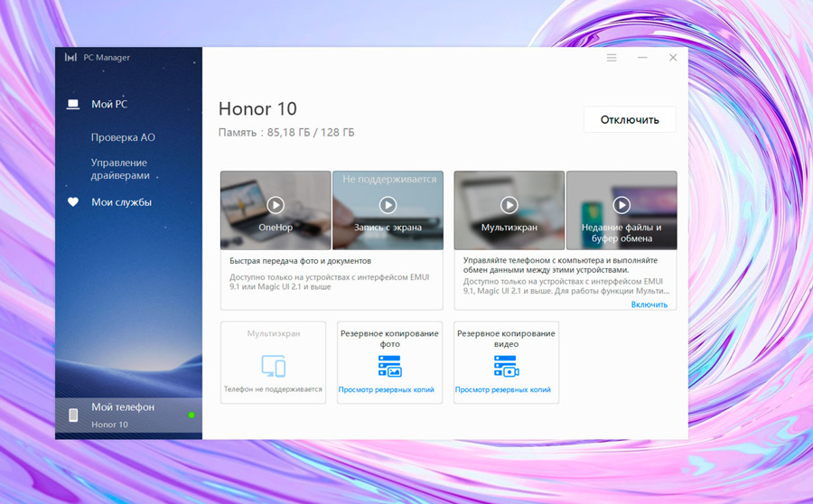This screenshot has height=504, width=813.
Task: Open Просмотр резервных копий under video backup
Action: pos(503,389)
